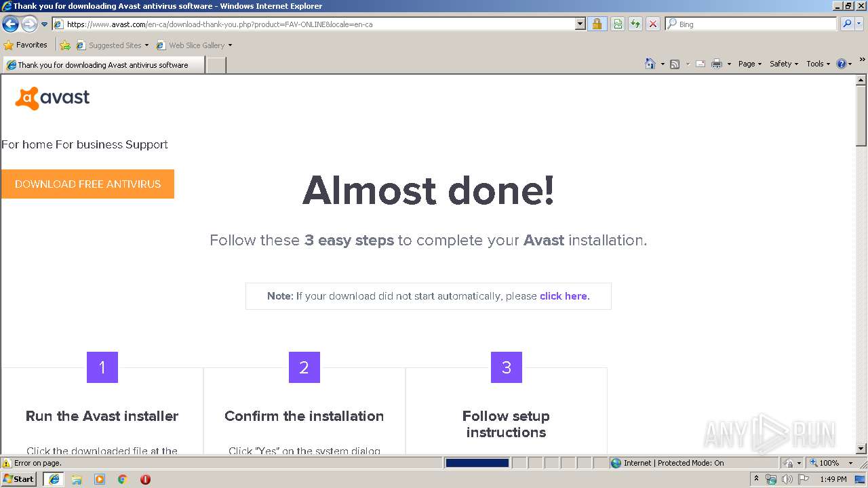868x488 pixels.
Task: Open the recent pages dropdown arrow
Action: (45, 24)
